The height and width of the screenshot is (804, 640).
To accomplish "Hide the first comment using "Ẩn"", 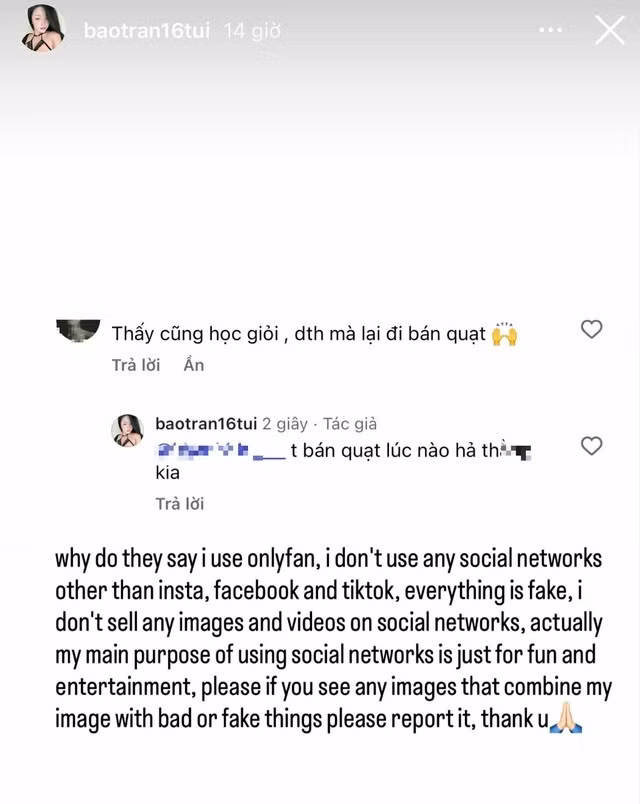I will [194, 365].
